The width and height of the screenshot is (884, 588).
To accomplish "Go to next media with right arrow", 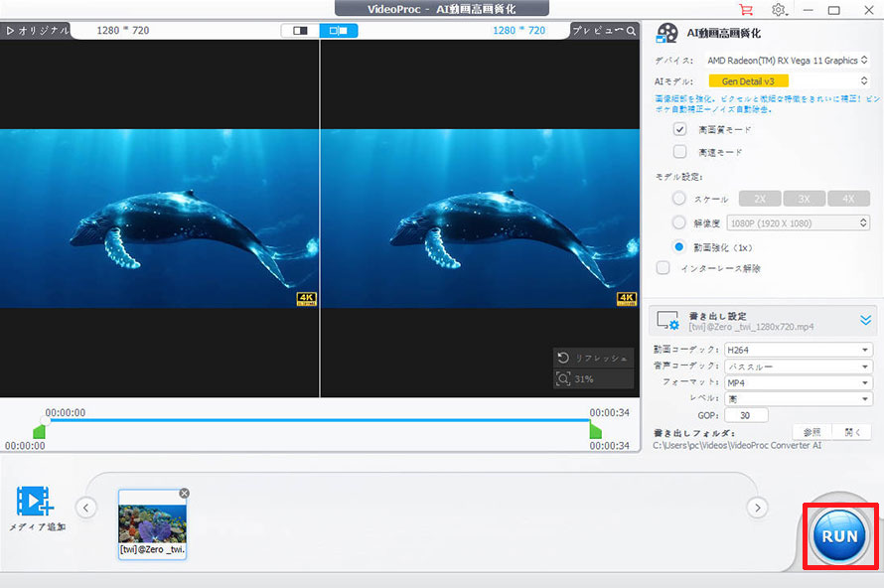I will pos(757,508).
